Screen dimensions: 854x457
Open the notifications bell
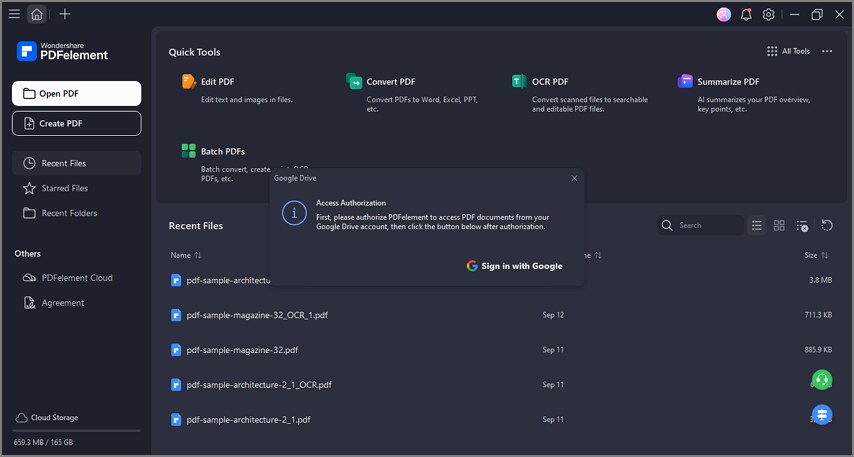(x=746, y=15)
